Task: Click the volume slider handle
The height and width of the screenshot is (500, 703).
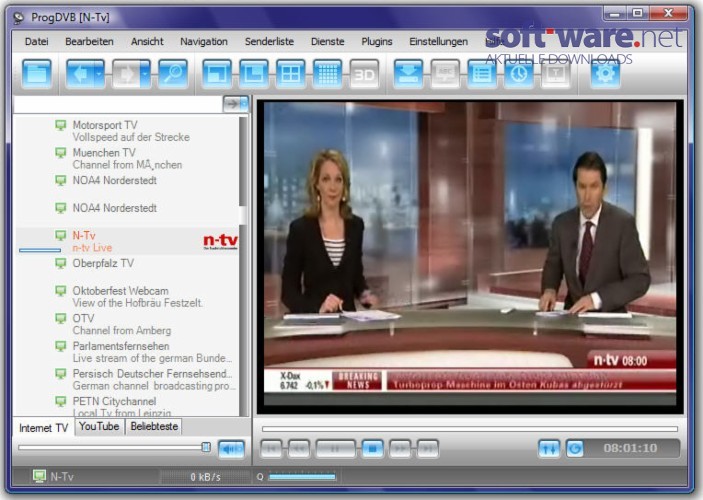Action: [206, 447]
